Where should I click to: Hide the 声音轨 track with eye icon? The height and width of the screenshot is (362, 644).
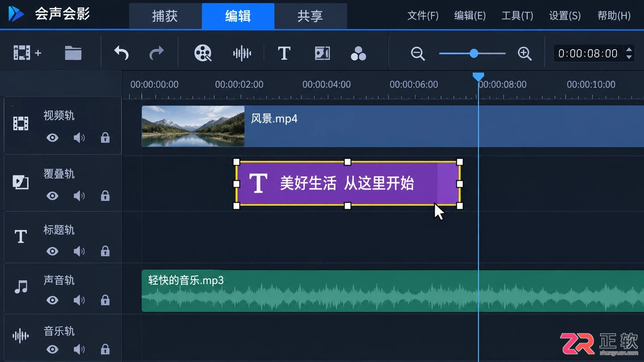pyautogui.click(x=52, y=300)
